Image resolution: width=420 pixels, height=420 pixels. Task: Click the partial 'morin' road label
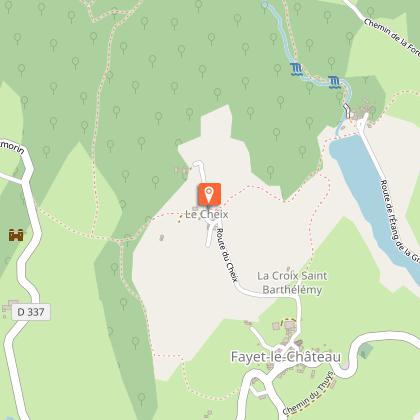pyautogui.click(x=12, y=149)
